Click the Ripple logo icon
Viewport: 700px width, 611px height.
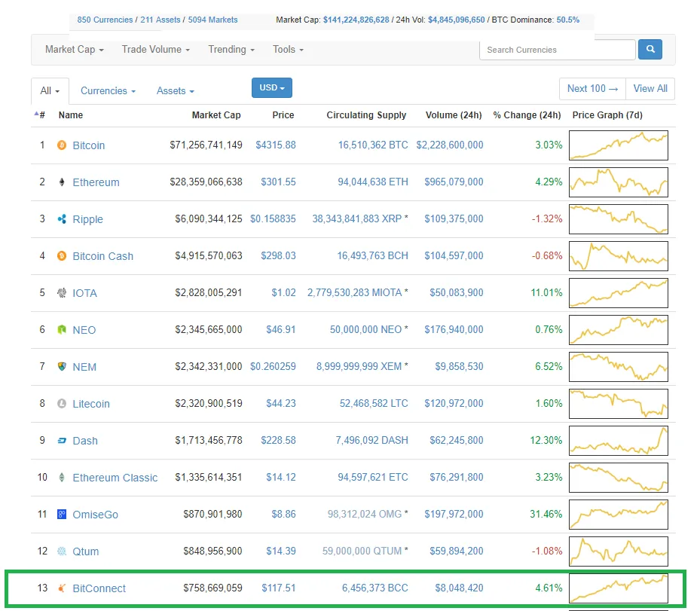62,219
